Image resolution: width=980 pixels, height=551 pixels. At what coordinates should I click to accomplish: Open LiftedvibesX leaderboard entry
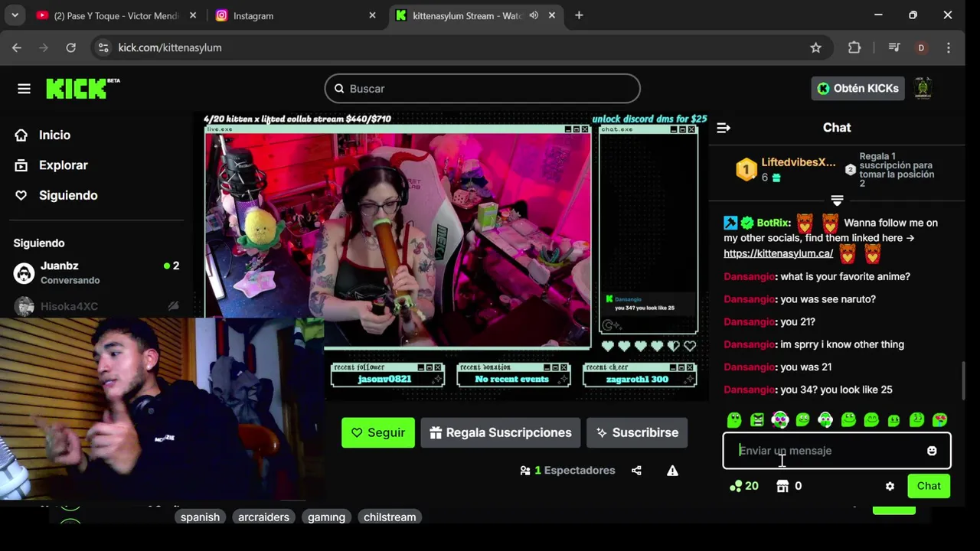[x=787, y=169]
